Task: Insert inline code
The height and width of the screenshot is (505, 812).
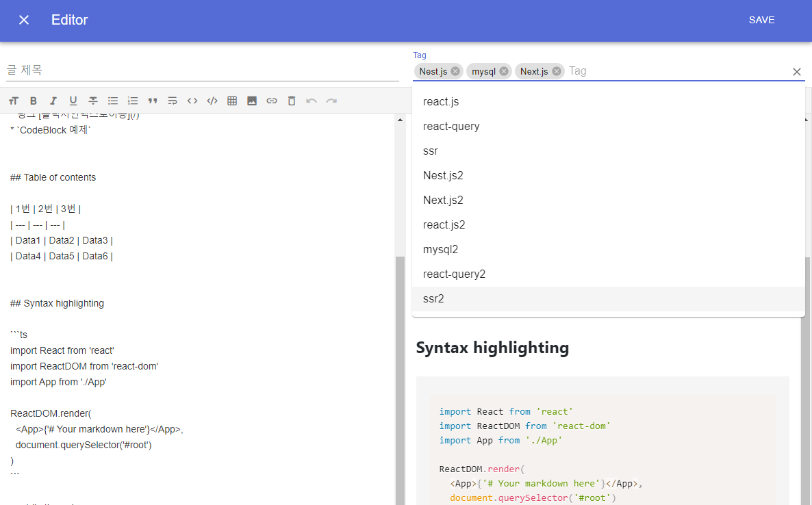Action: (x=192, y=101)
